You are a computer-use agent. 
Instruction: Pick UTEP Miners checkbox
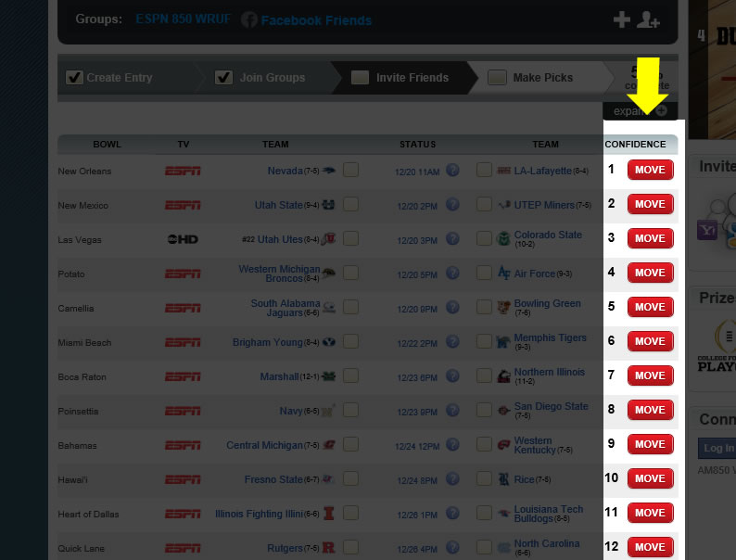tap(484, 204)
